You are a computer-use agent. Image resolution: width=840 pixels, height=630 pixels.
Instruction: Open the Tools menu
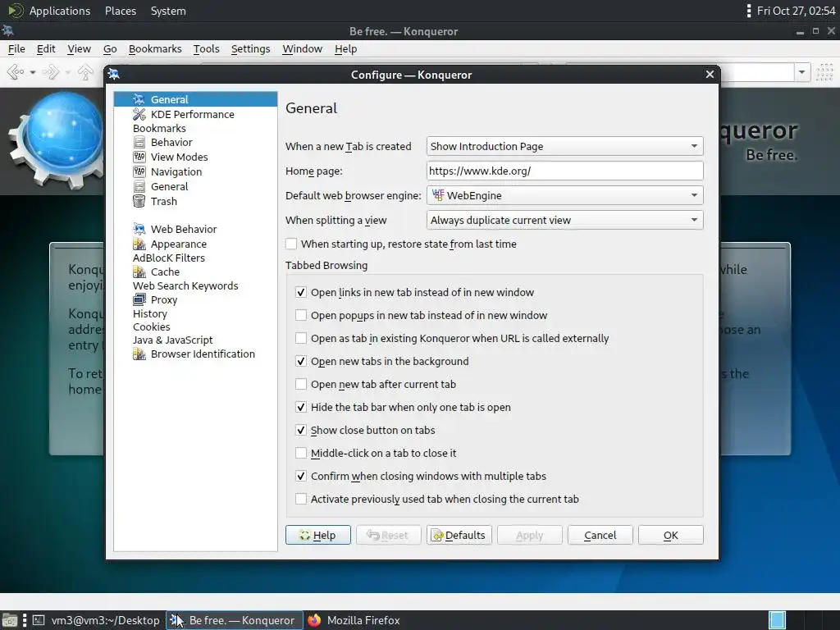(x=206, y=48)
